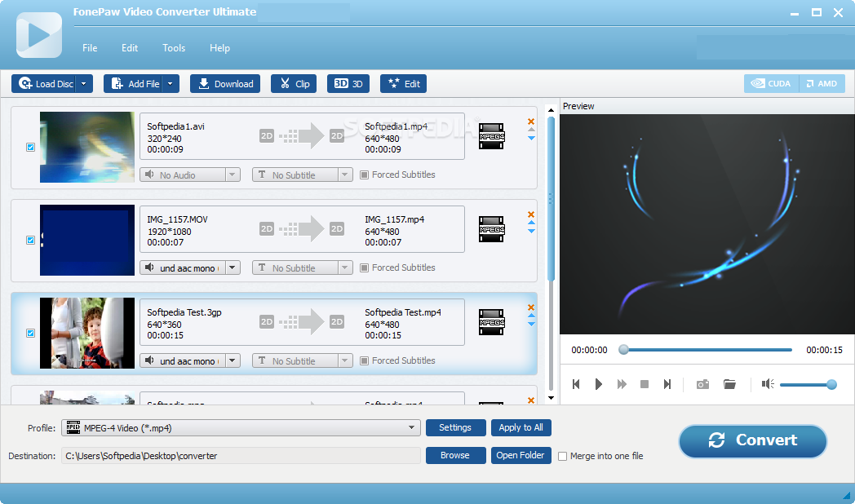Play the preview video
The width and height of the screenshot is (855, 504).
click(598, 384)
